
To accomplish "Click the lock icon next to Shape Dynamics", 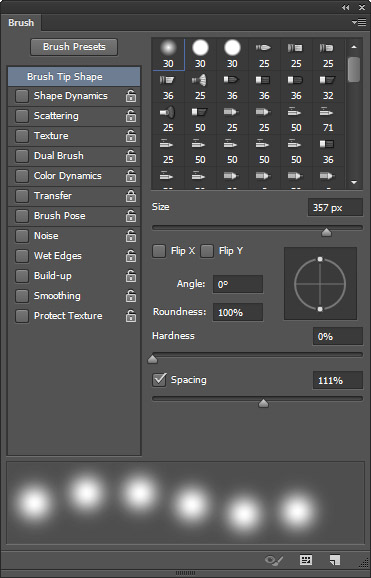I will [x=131, y=96].
